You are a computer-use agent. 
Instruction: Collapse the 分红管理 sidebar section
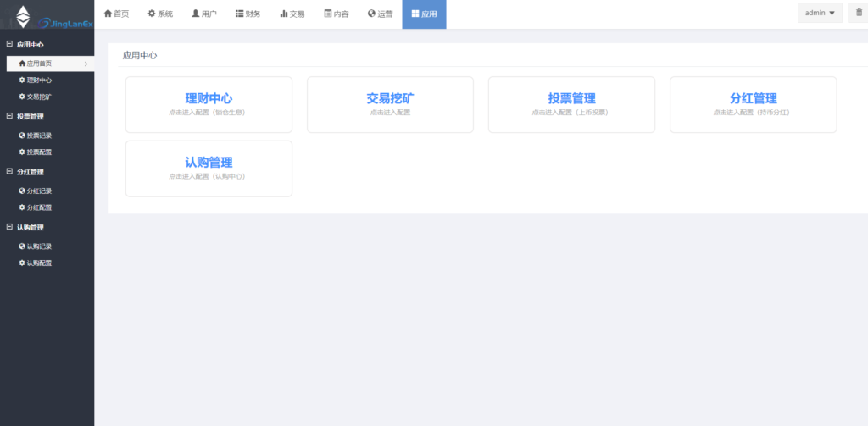point(9,172)
